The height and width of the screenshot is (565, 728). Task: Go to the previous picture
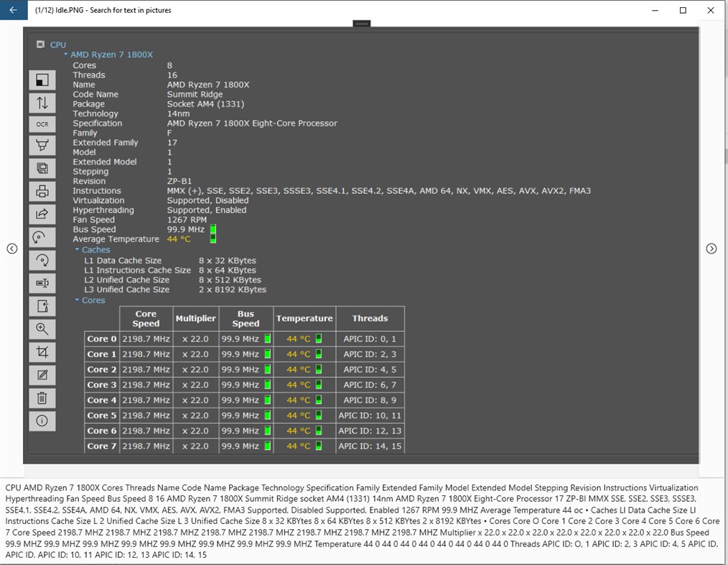click(12, 249)
